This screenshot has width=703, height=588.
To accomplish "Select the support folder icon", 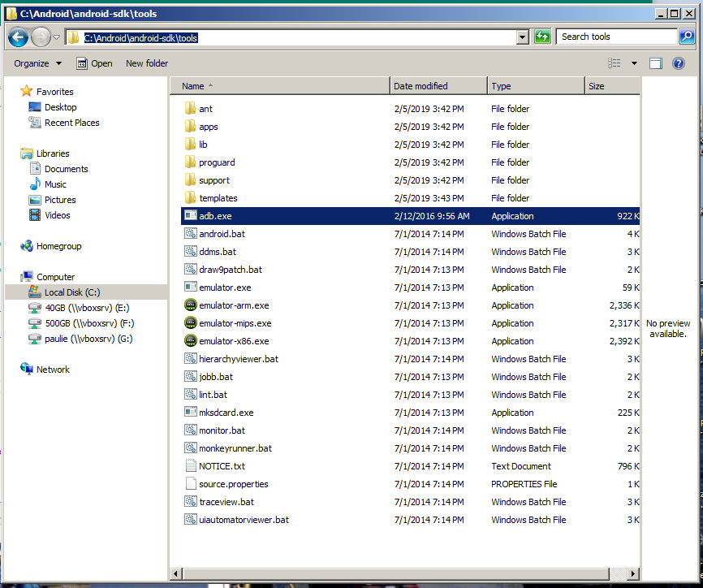I will click(190, 180).
